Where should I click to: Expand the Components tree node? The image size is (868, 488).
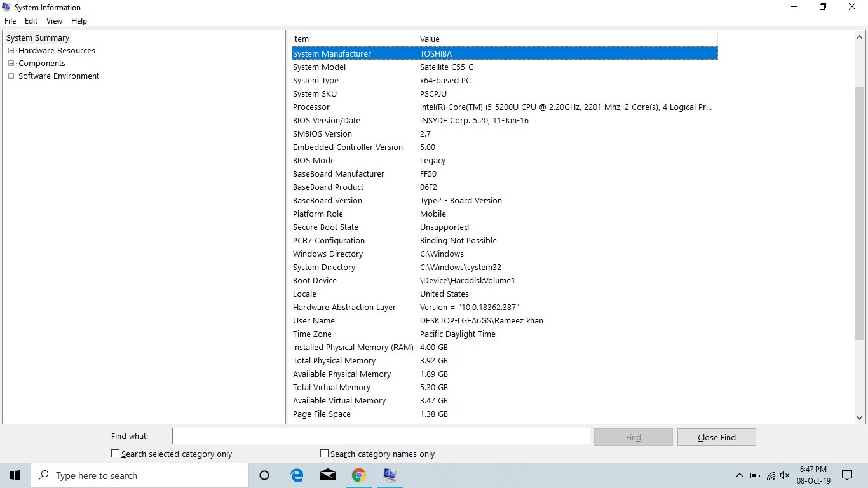tap(11, 64)
